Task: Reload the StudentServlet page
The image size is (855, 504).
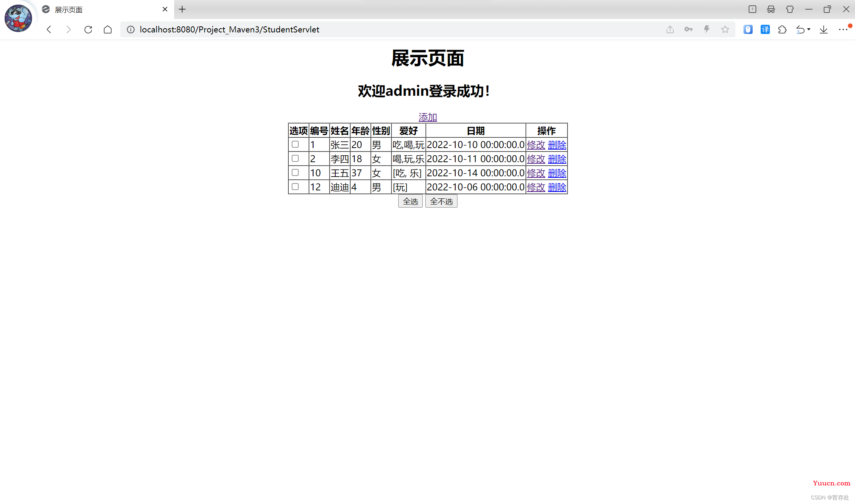Action: click(88, 29)
